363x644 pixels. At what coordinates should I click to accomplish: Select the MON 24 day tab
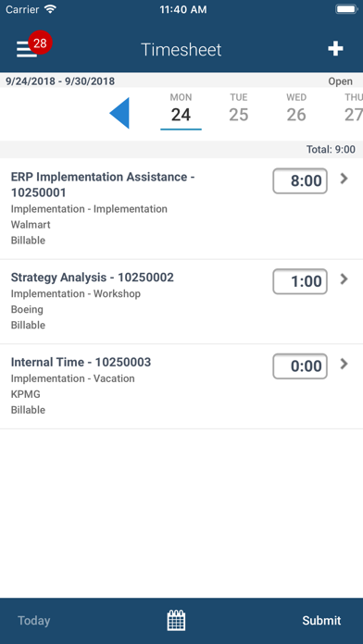click(x=181, y=111)
